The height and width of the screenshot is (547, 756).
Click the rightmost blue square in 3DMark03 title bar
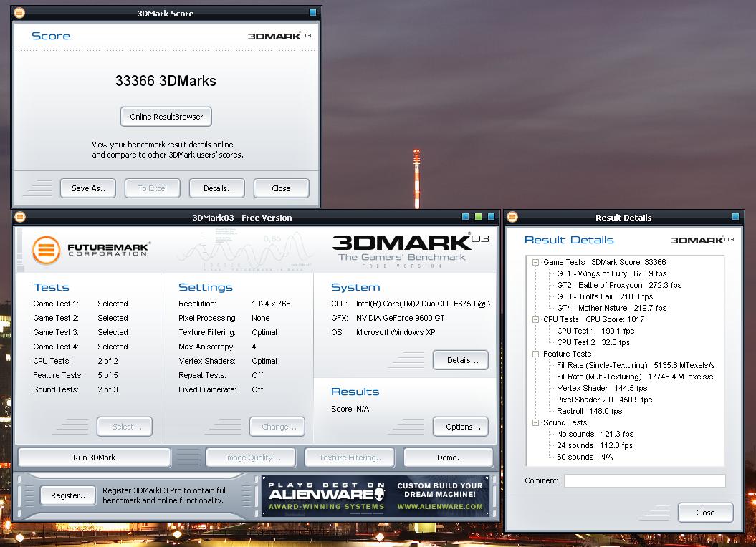(491, 216)
